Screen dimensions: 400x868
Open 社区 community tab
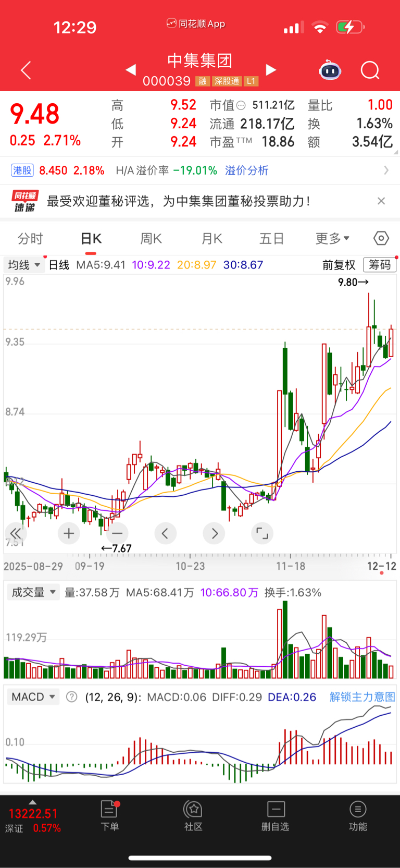pyautogui.click(x=193, y=816)
